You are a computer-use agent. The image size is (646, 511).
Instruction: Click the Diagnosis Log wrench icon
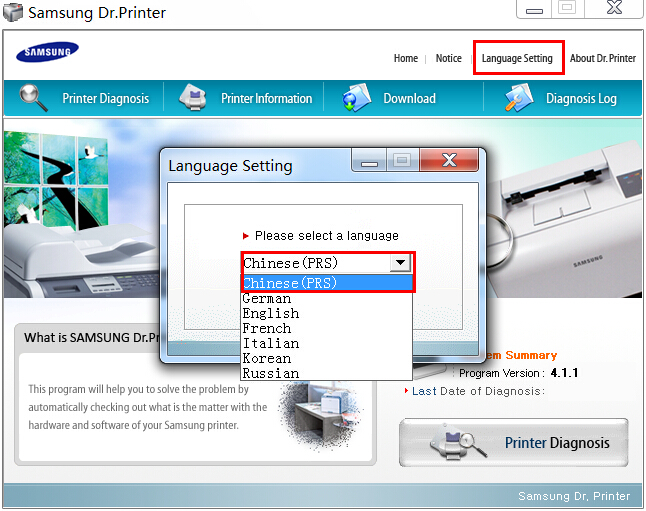click(x=519, y=98)
